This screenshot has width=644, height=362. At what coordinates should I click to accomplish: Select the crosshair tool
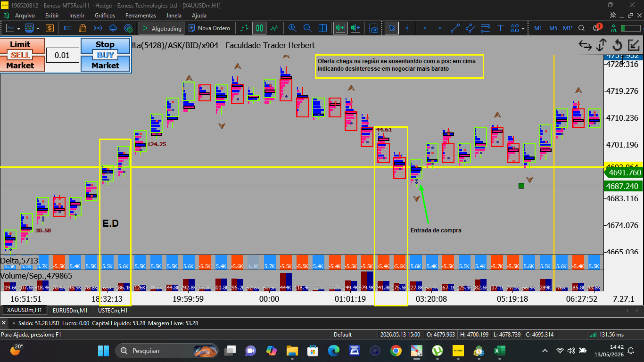tap(407, 28)
